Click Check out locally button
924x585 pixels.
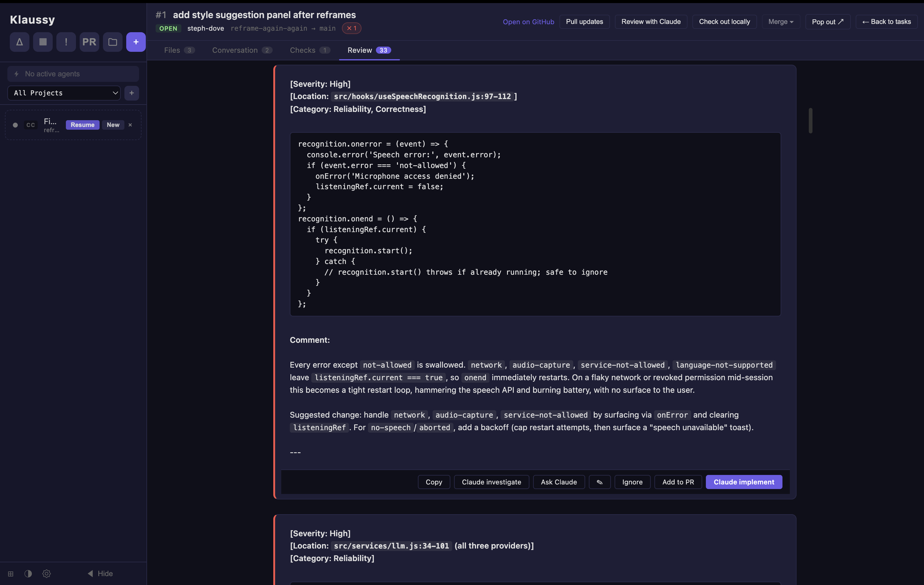point(724,21)
